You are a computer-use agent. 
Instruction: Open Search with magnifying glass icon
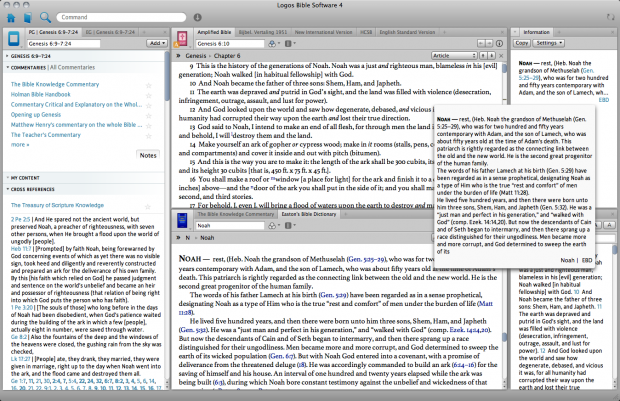pyautogui.click(x=45, y=17)
